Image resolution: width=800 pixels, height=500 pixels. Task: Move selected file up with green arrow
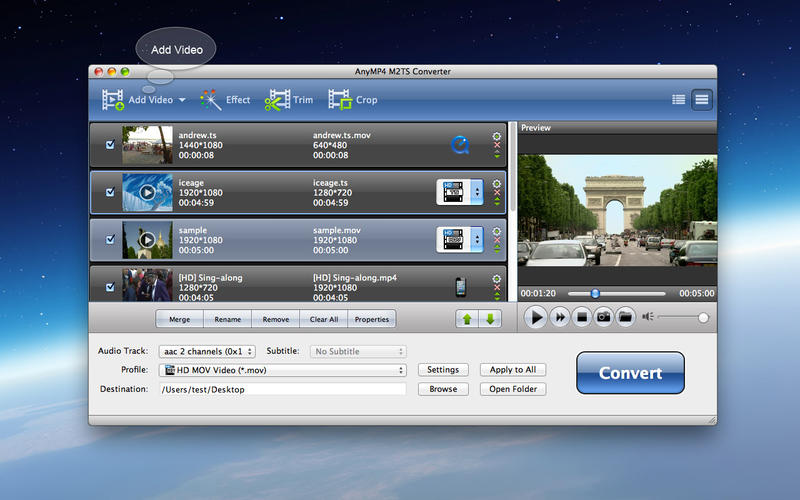467,319
